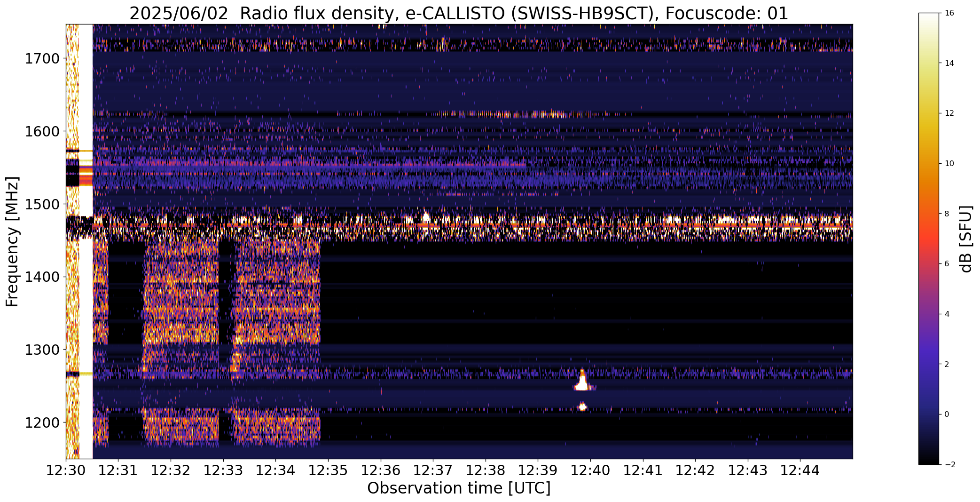Click the 12:43 time tick label
Image resolution: width=980 pixels, height=502 pixels.
click(x=748, y=470)
